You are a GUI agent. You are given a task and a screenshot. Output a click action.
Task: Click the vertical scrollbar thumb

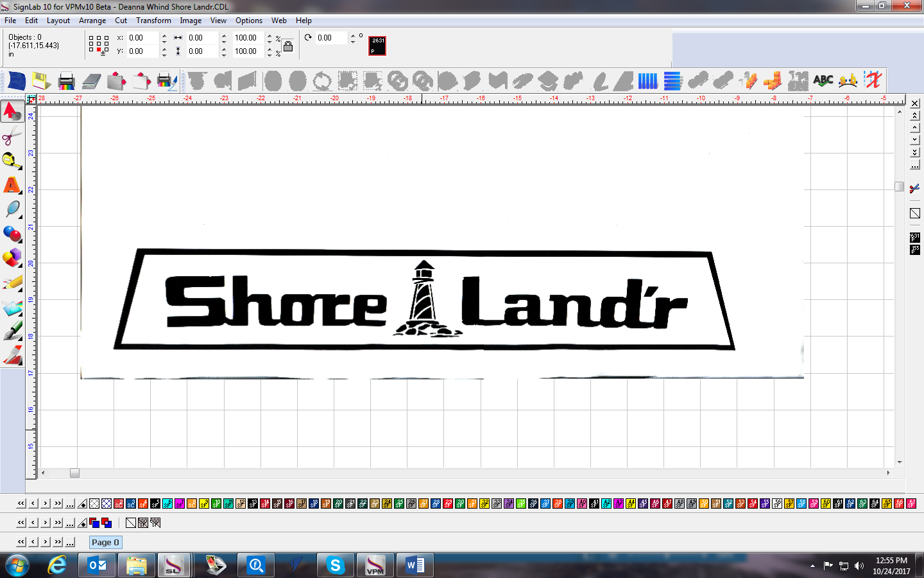click(x=900, y=186)
